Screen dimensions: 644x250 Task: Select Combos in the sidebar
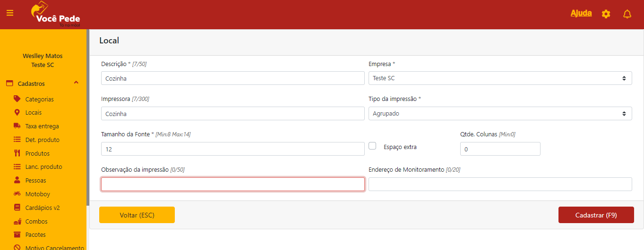[x=36, y=221]
